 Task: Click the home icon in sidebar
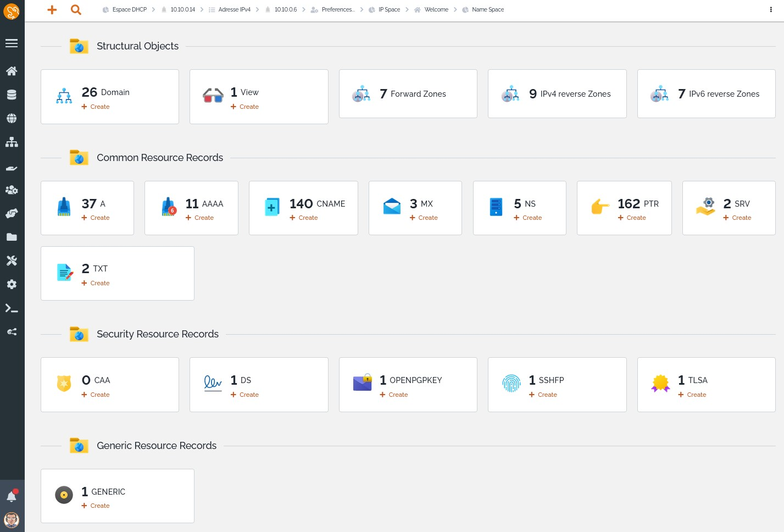12,71
